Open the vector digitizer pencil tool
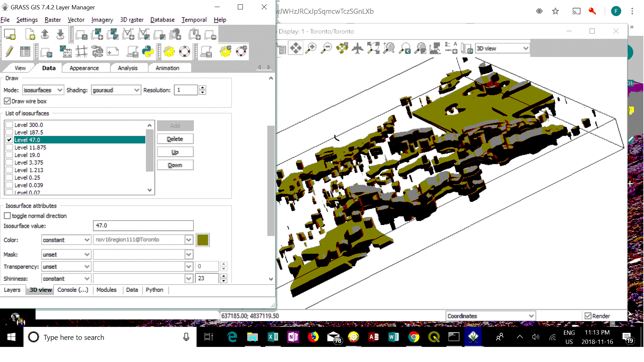This screenshot has height=362, width=644. (x=9, y=52)
